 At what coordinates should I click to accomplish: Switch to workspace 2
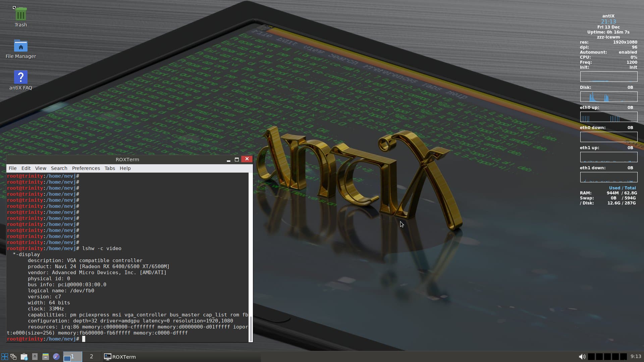point(91,357)
